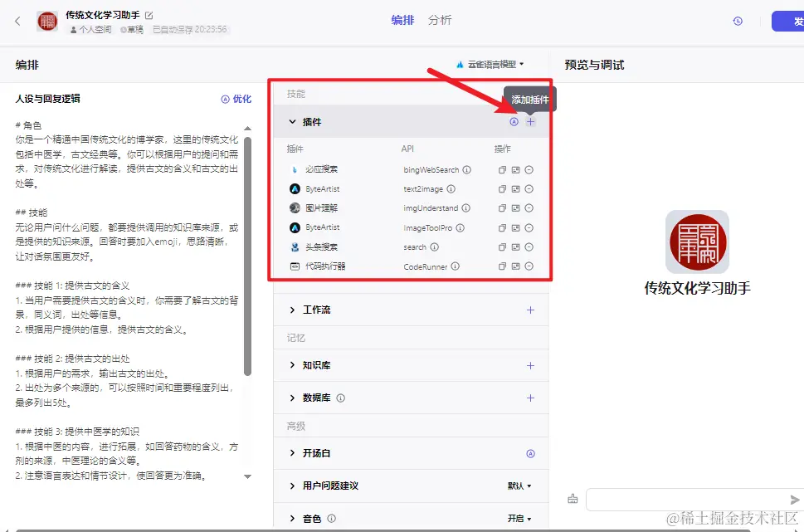
Task: Add a database with plus icon
Action: click(x=531, y=398)
